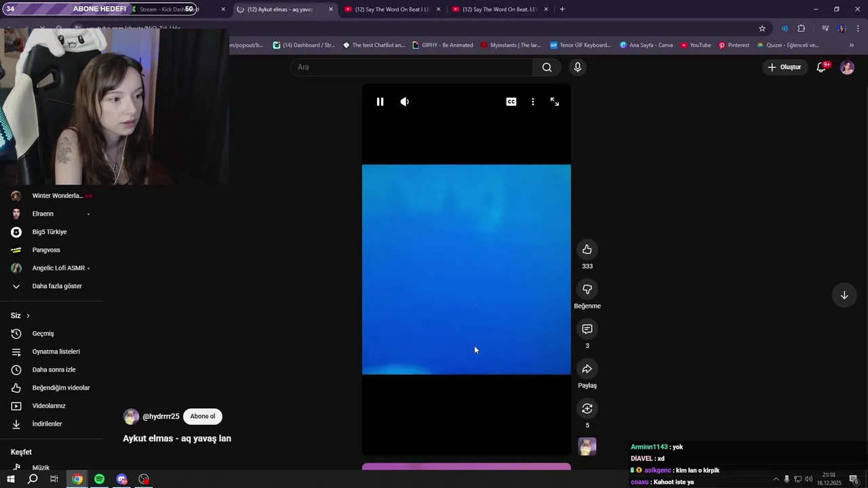Open comments with 3 replies
This screenshot has width=868, height=488.
click(x=587, y=329)
